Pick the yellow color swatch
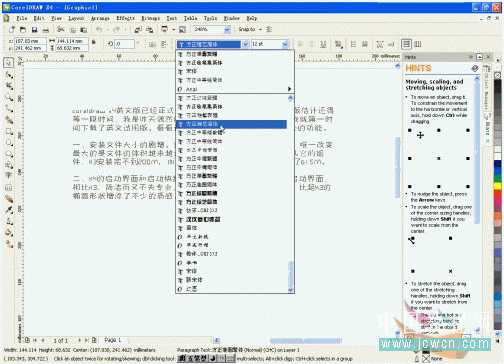This screenshot has width=504, height=364. pos(498,186)
